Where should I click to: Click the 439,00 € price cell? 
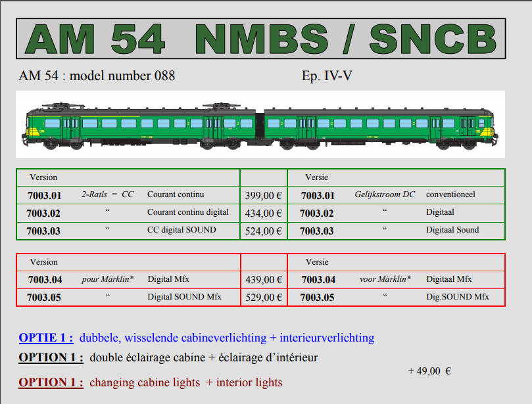pos(264,280)
